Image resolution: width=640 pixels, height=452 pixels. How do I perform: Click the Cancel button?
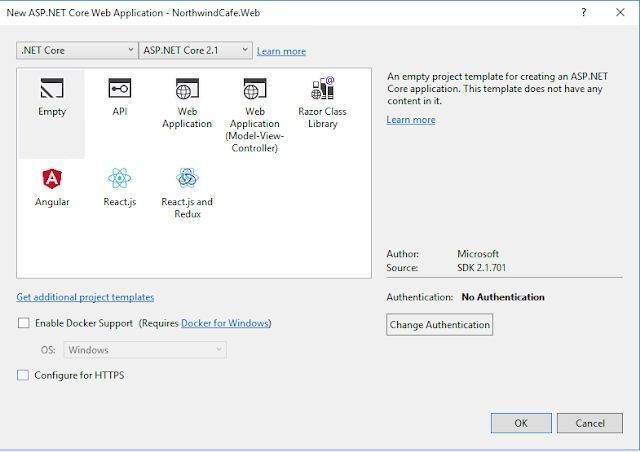click(590, 423)
